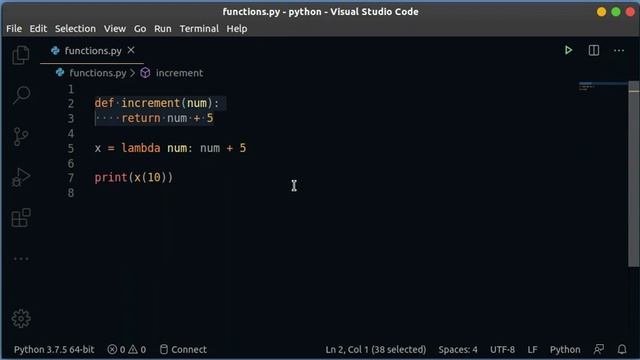Change indentation via Spaces: 4

458,349
